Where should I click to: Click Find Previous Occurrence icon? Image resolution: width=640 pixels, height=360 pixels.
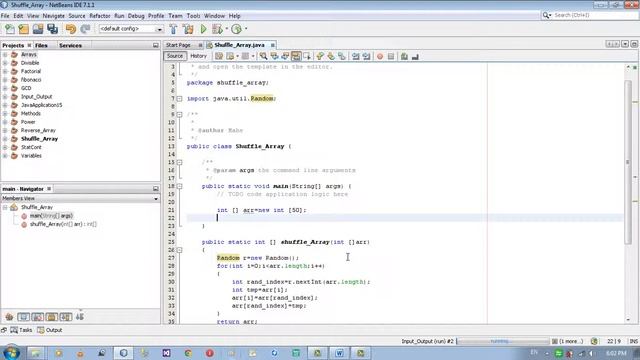click(274, 56)
